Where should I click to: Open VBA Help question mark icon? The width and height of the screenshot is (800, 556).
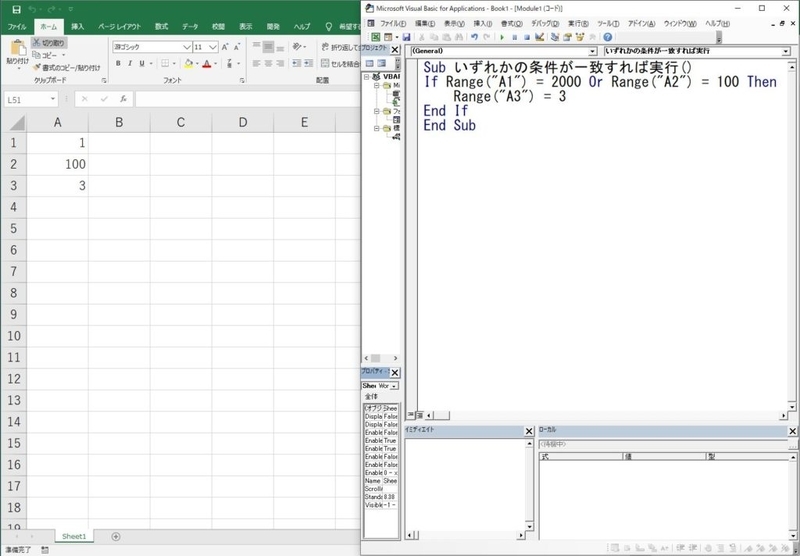click(607, 37)
